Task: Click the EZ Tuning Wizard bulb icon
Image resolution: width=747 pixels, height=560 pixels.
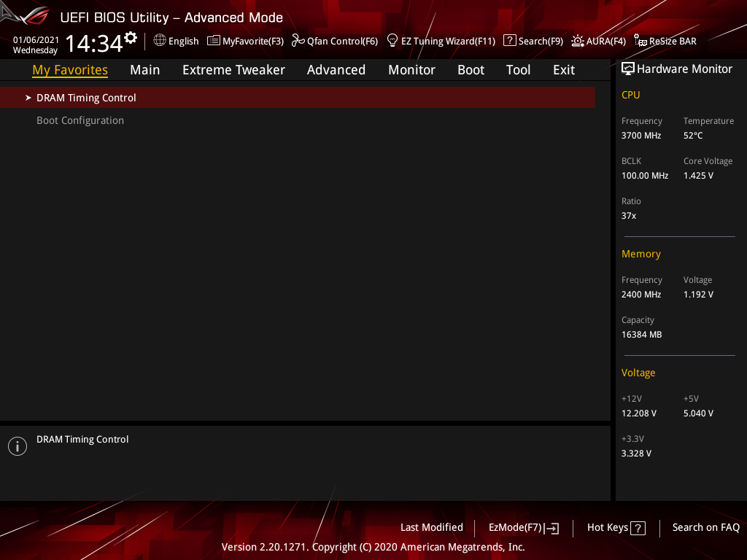Action: (x=392, y=41)
